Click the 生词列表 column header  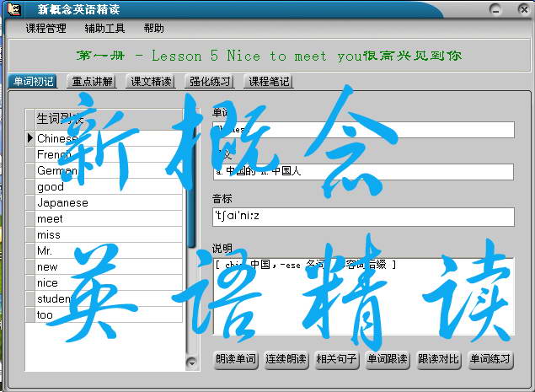109,119
